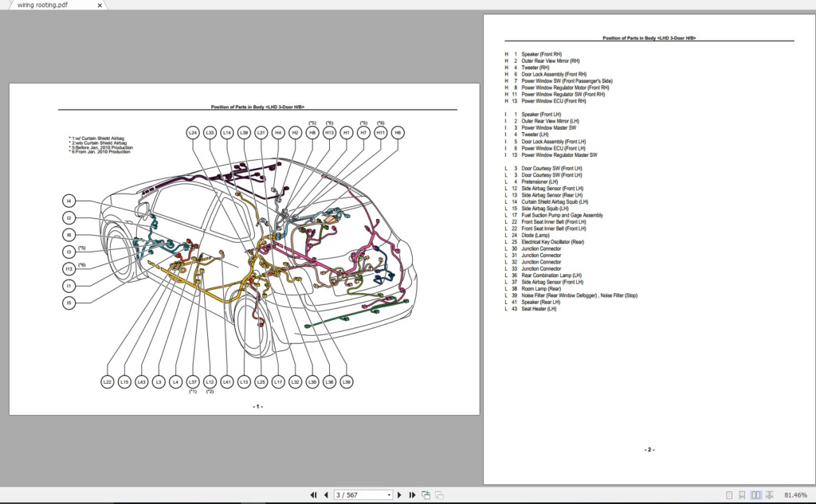Viewport: 816px width, 504px height.
Task: Click the 81.46% zoom level
Action: pos(796,495)
